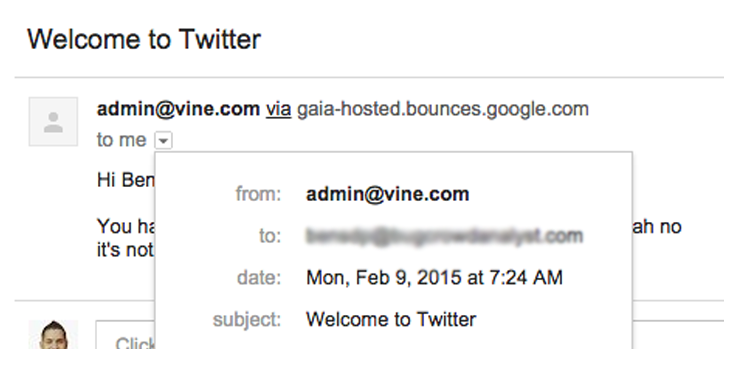Click the "Welcome to Twitter" email title heading
The height and width of the screenshot is (372, 733).
(144, 39)
